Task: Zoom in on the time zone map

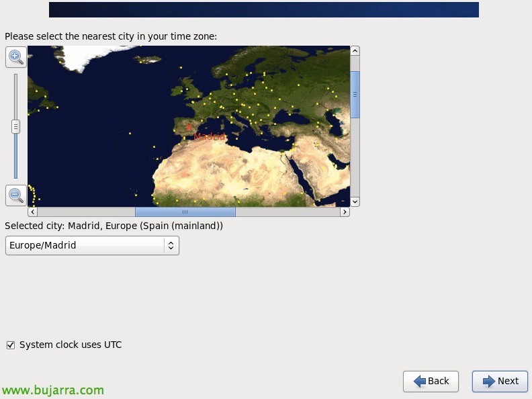Action: point(15,57)
